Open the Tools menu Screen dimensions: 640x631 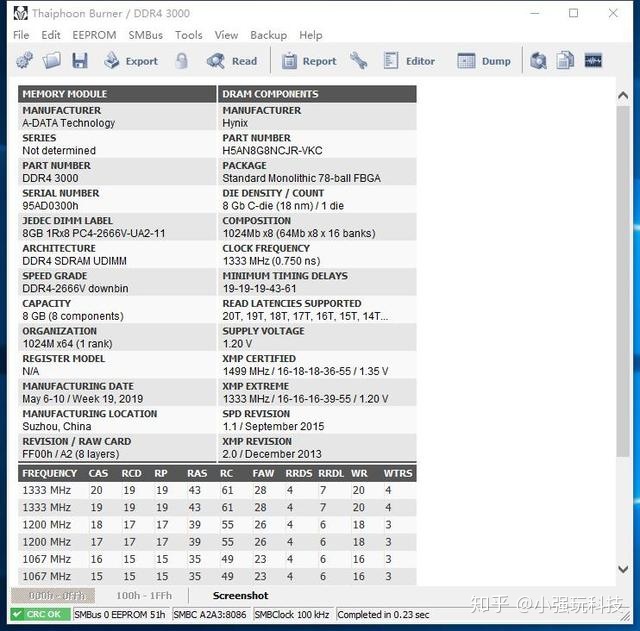click(x=189, y=35)
